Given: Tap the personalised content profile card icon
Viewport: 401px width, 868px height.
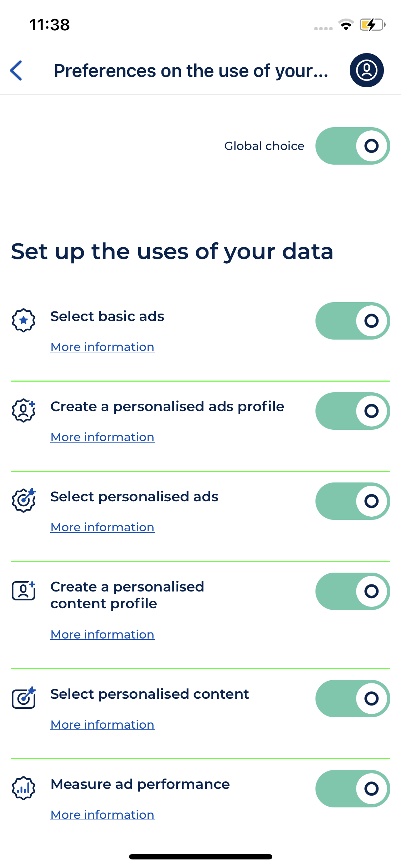Looking at the screenshot, I should pos(24,591).
